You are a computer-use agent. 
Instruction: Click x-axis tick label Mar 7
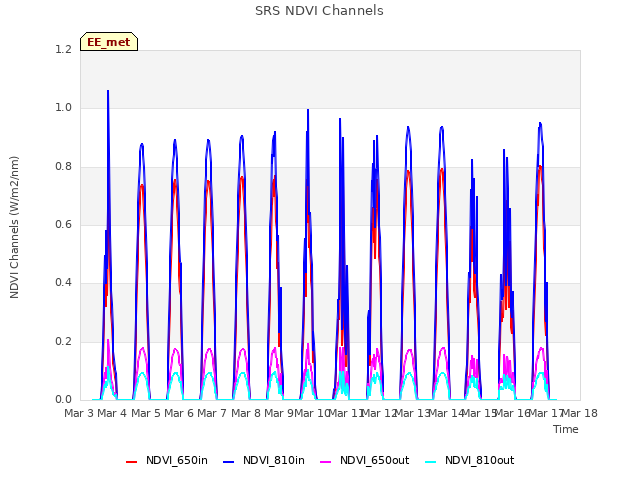tap(212, 413)
